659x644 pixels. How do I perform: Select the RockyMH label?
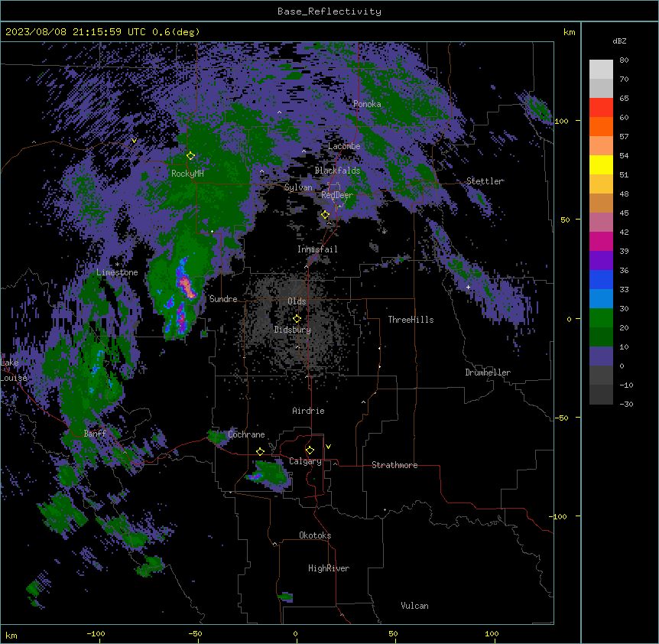tap(187, 174)
